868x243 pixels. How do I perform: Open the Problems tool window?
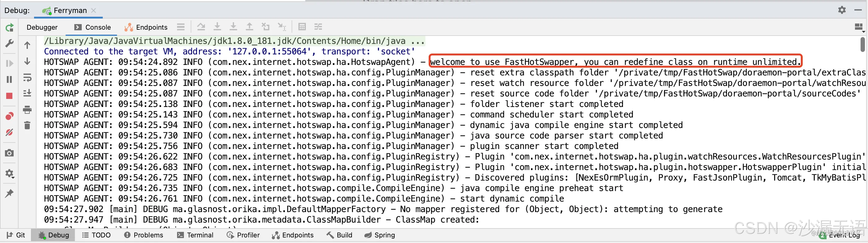click(x=144, y=235)
